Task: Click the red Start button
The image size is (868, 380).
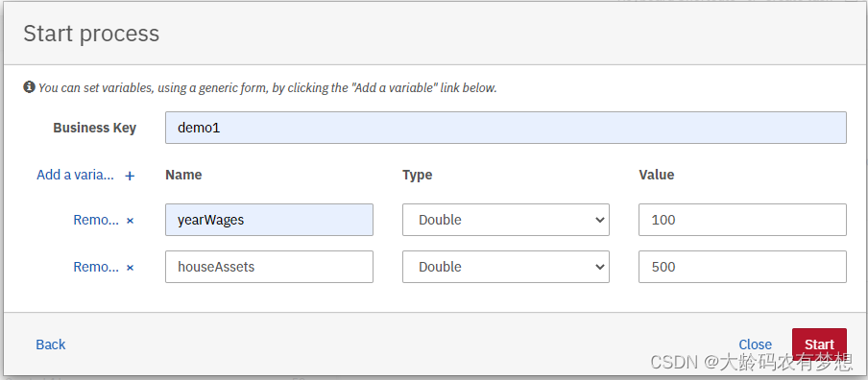Action: (x=819, y=344)
